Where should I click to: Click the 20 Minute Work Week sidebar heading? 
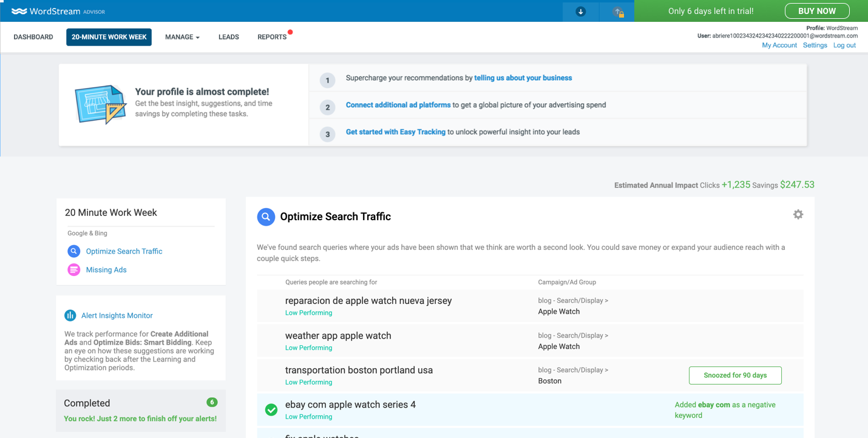pos(110,212)
